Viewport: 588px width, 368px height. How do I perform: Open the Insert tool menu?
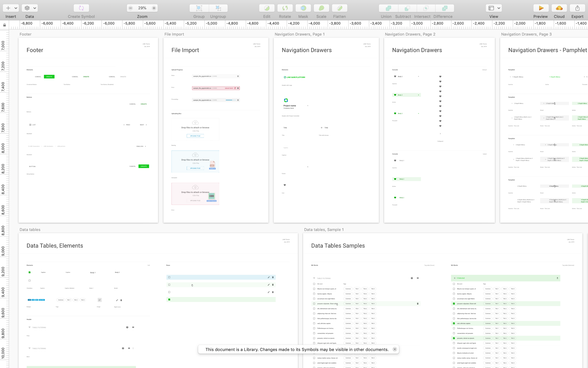pos(11,8)
